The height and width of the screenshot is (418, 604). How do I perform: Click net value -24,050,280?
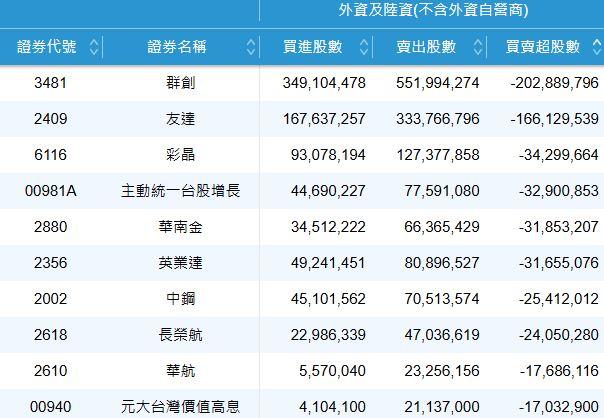[x=559, y=335]
